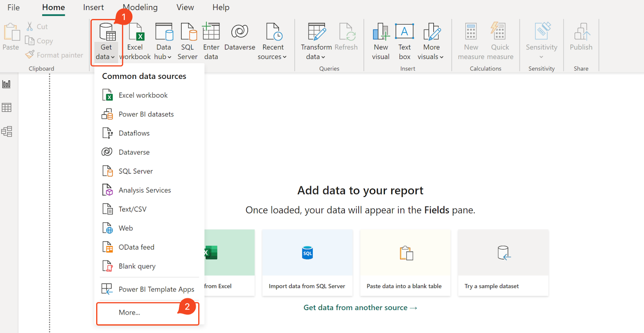Click the Try a sample dataset card
Screen dimensions: 644x333
pos(503,263)
